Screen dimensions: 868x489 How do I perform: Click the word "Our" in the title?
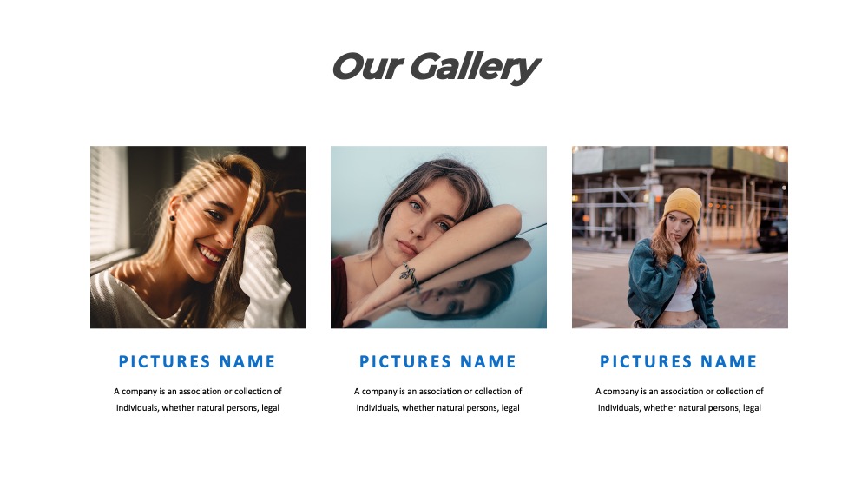point(367,67)
